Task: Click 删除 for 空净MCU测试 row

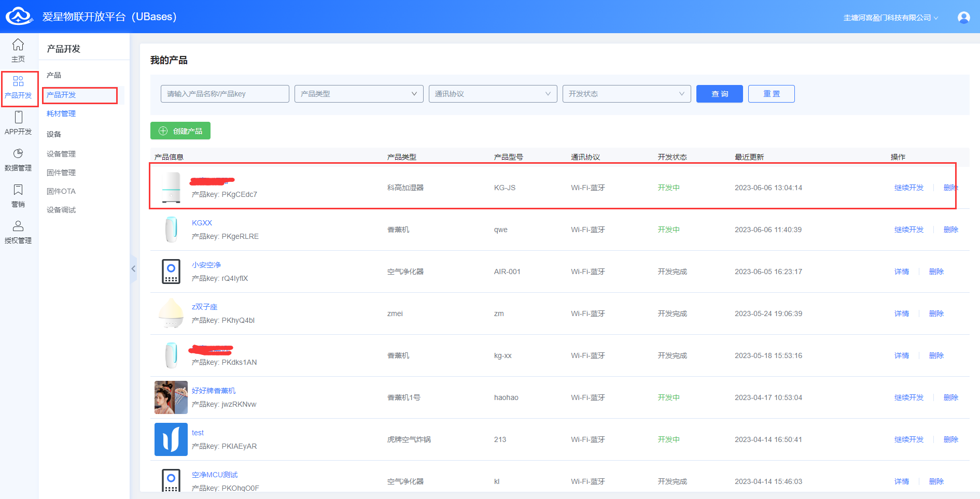Action: 936,481
